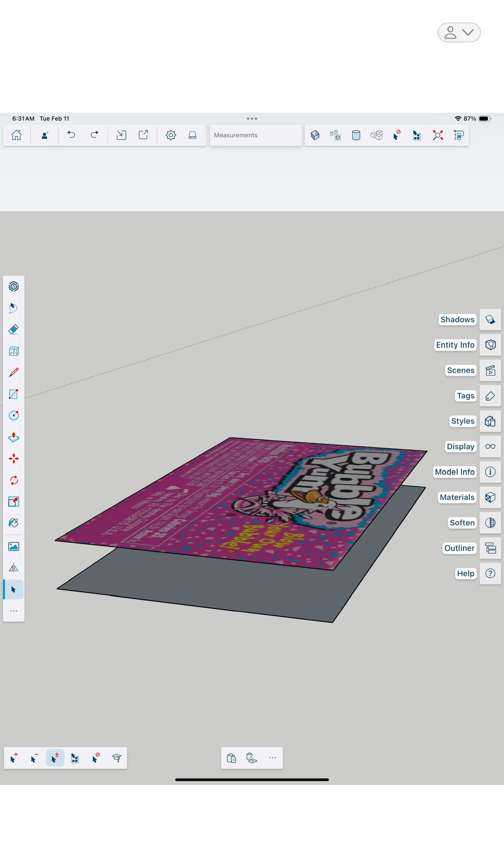Tap the single cylinder icon in top toolbar

pos(356,135)
